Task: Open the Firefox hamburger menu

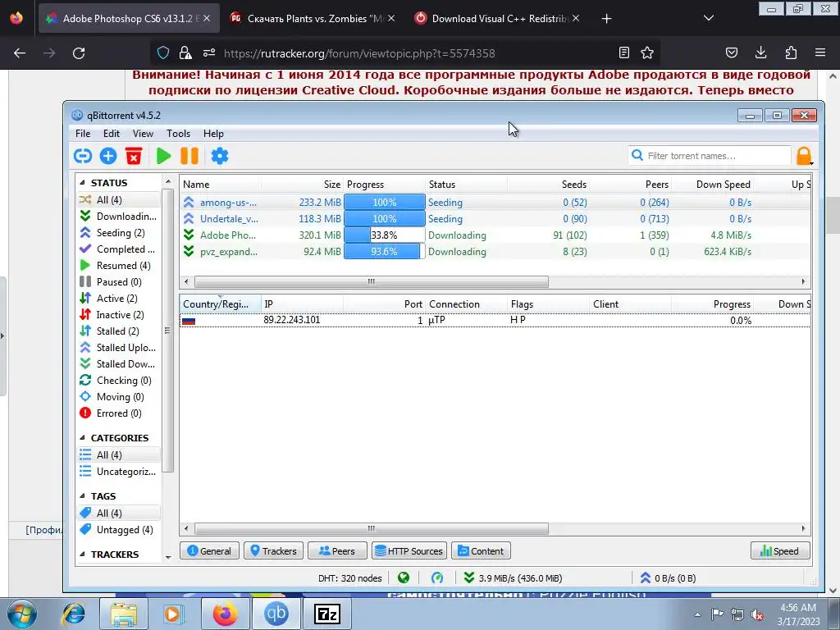Action: pos(820,52)
